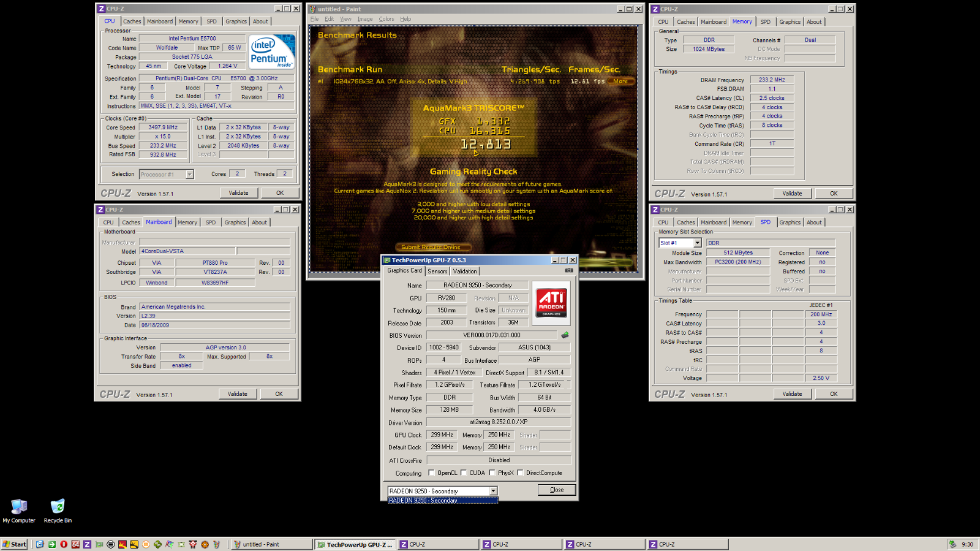Click the DRAM Frequency value 233.2 MHz
980x551 pixels.
click(x=772, y=80)
